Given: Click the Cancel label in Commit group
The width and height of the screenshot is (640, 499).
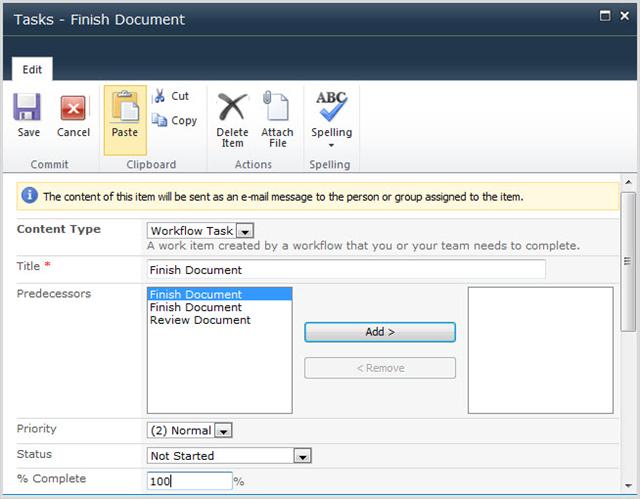Looking at the screenshot, I should pyautogui.click(x=73, y=132).
